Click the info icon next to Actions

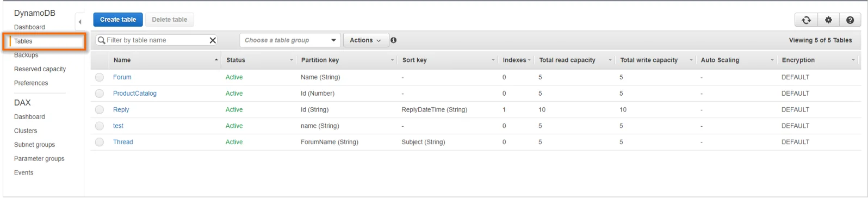click(x=393, y=40)
